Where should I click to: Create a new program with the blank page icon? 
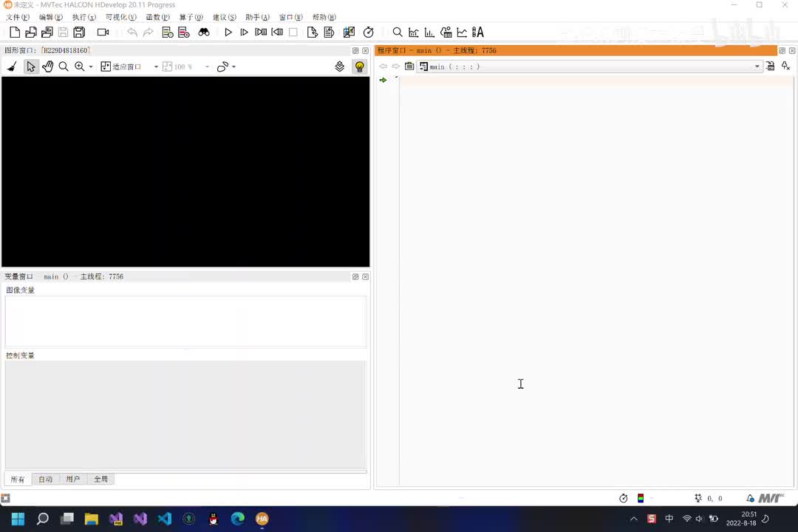(x=15, y=33)
